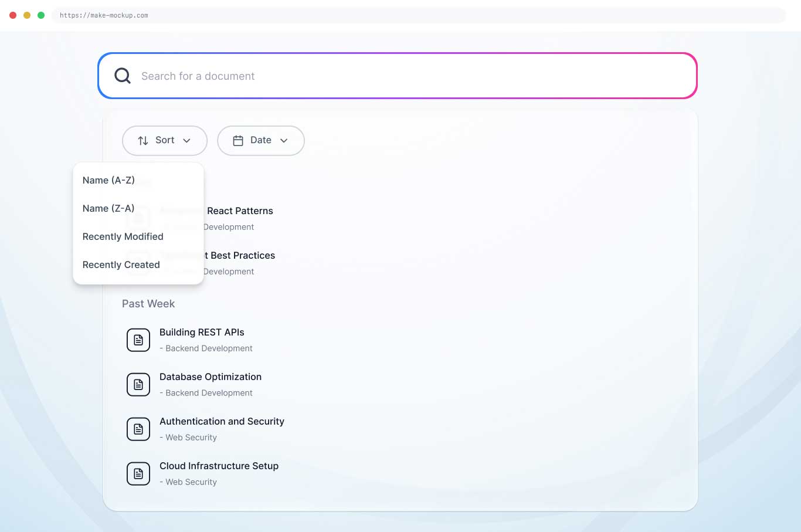Click file icon beside Cloud Infrastructure Setup
801x532 pixels.
click(138, 474)
